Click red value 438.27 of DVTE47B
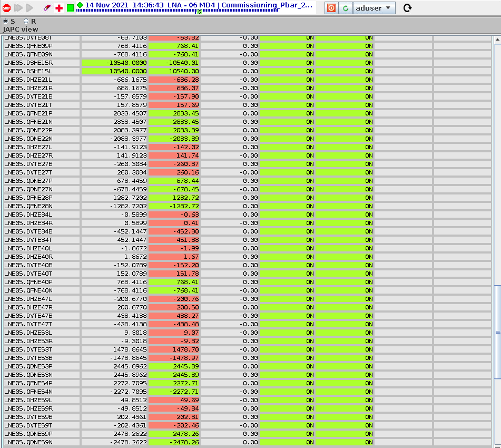The width and height of the screenshot is (501, 448). pyautogui.click(x=174, y=316)
